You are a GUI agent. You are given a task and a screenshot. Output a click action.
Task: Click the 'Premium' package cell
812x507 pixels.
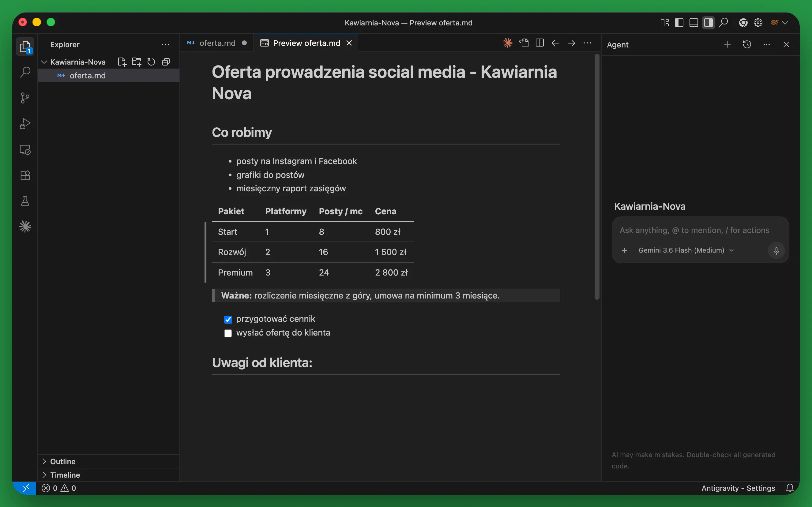click(x=235, y=272)
